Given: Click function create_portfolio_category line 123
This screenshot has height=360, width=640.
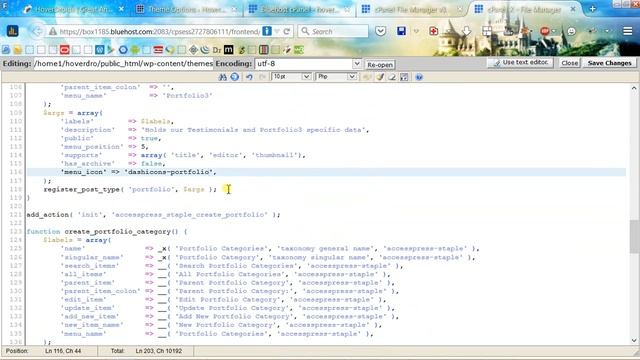Looking at the screenshot, I should click(107, 231).
